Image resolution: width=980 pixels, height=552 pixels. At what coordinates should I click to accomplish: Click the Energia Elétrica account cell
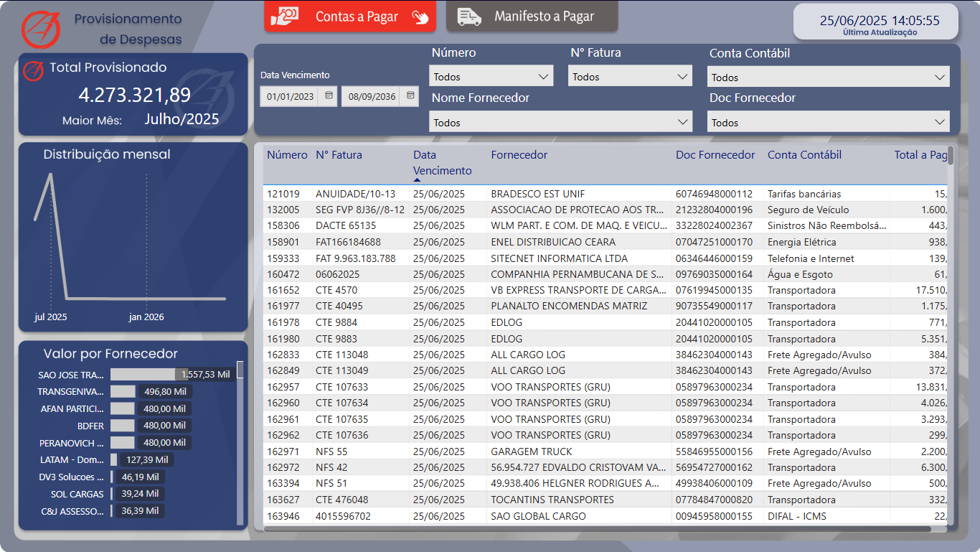point(802,242)
